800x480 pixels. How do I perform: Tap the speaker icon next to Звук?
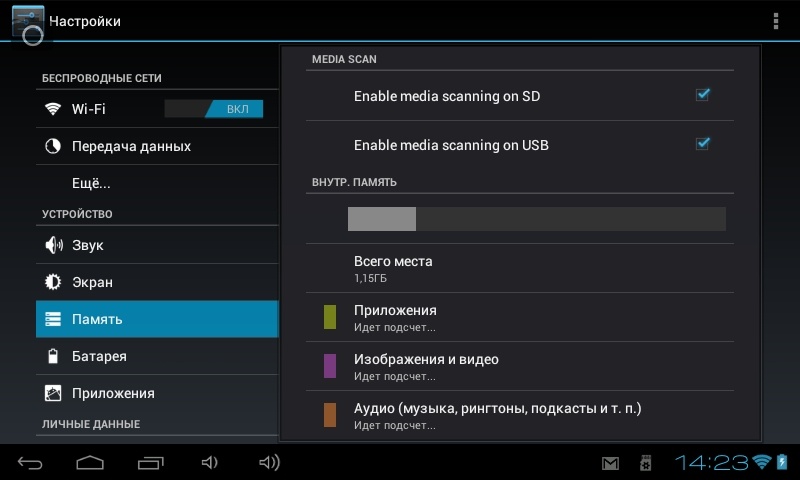53,245
